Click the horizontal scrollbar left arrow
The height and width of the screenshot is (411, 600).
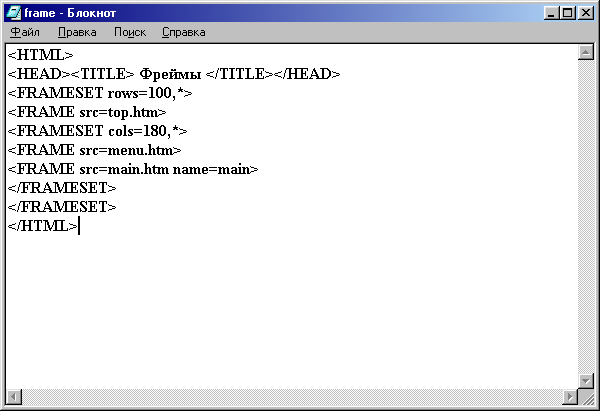click(14, 397)
